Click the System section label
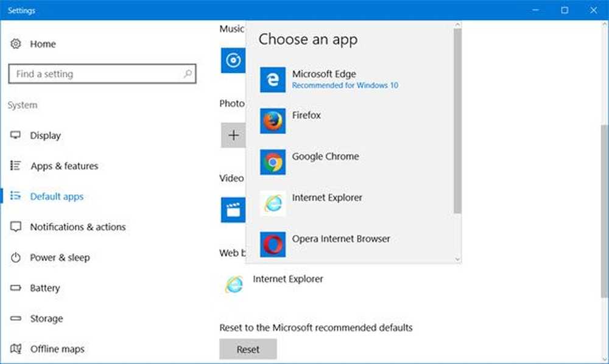 pos(23,105)
